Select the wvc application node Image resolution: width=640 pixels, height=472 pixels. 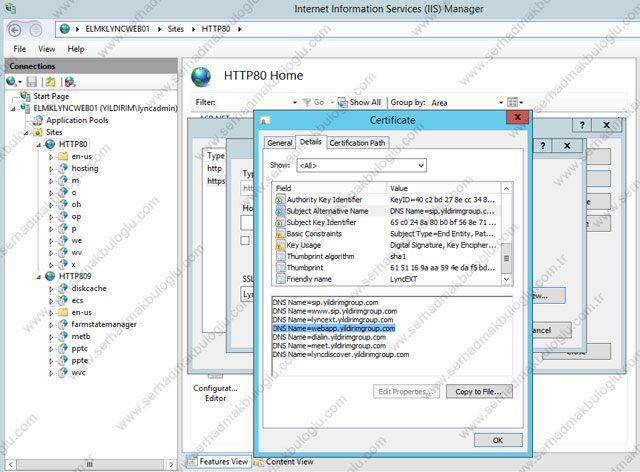[x=78, y=372]
